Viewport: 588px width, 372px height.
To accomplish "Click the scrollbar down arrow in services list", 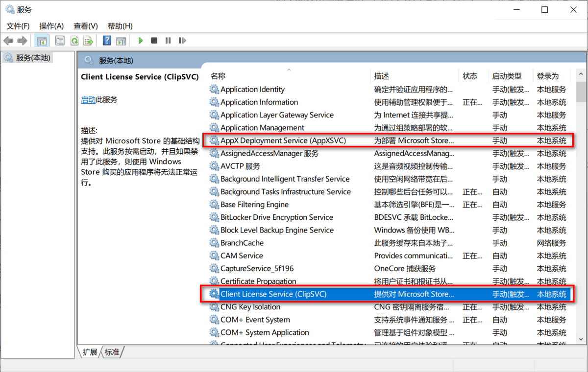I will pos(581,338).
